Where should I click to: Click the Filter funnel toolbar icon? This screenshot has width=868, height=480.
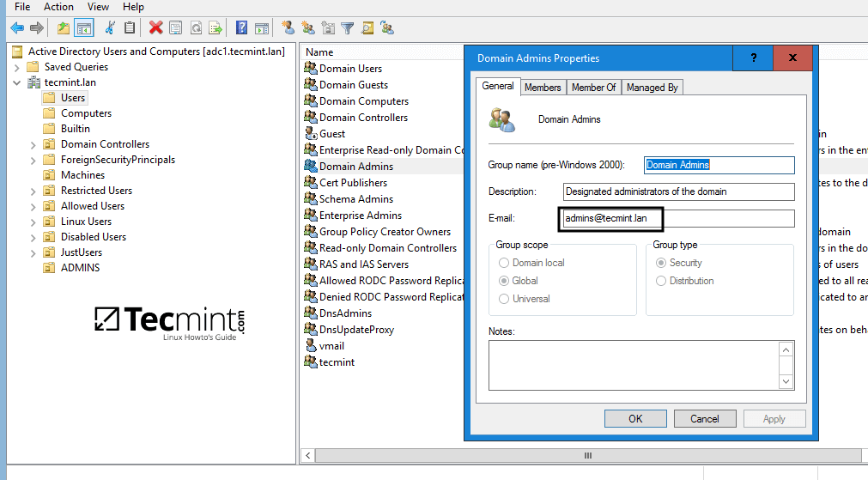click(x=347, y=27)
